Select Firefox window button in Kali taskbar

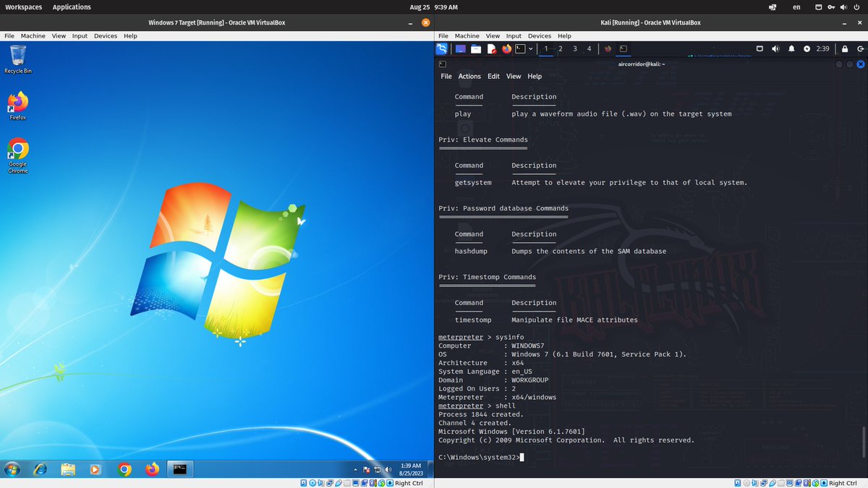(x=608, y=48)
